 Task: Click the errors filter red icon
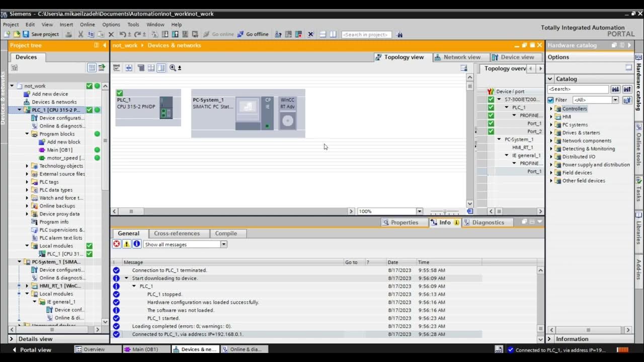click(x=116, y=244)
